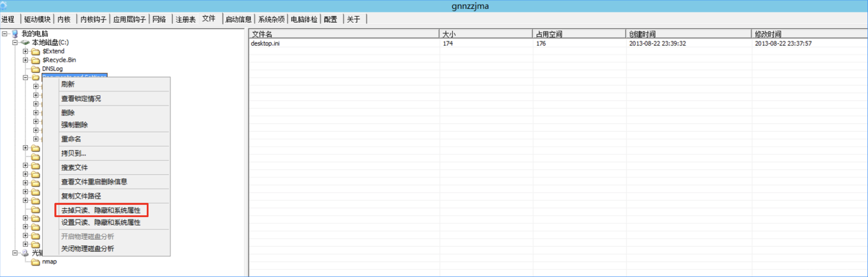Image resolution: width=868 pixels, height=277 pixels.
Task: Expand the $Recycle.Bin folder
Action: [25, 60]
